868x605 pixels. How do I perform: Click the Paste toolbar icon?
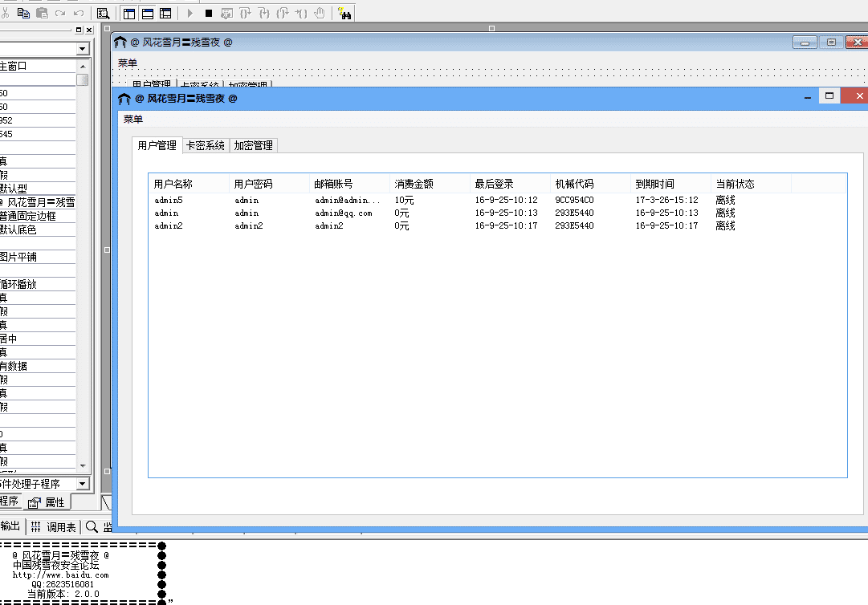[40, 12]
